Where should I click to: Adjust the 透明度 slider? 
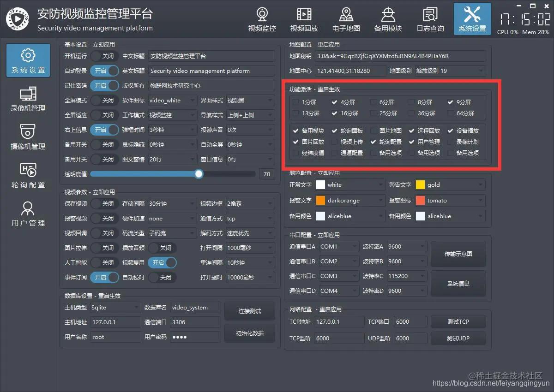[199, 174]
